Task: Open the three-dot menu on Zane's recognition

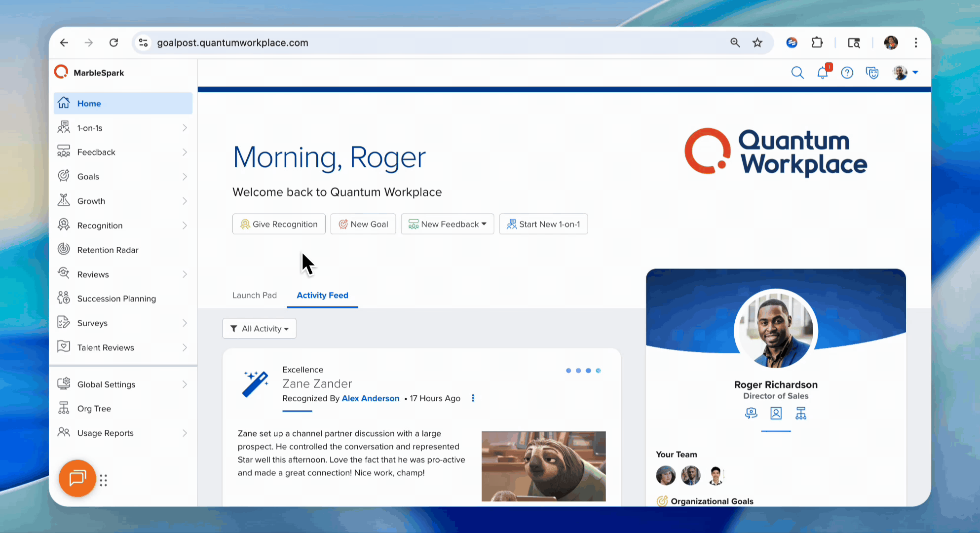Action: (473, 398)
